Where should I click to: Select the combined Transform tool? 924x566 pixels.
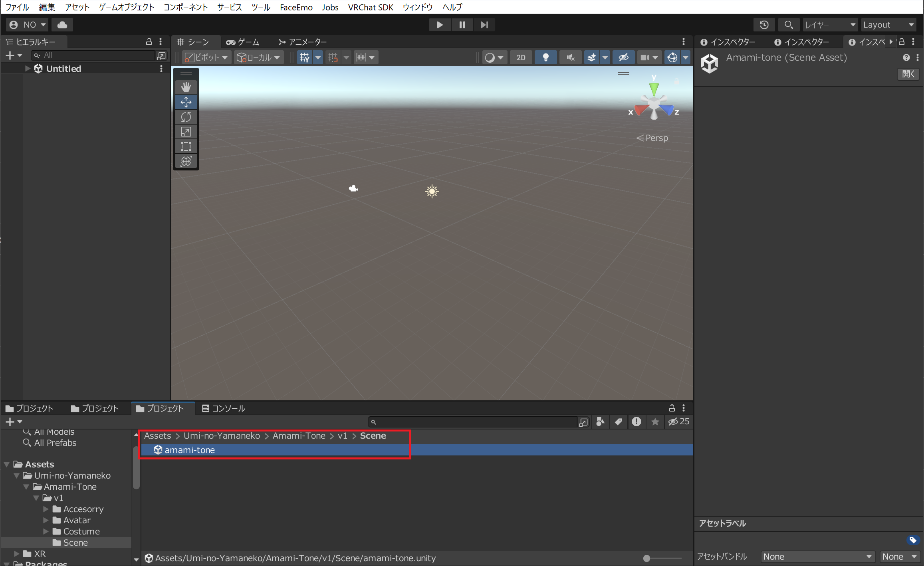(186, 161)
